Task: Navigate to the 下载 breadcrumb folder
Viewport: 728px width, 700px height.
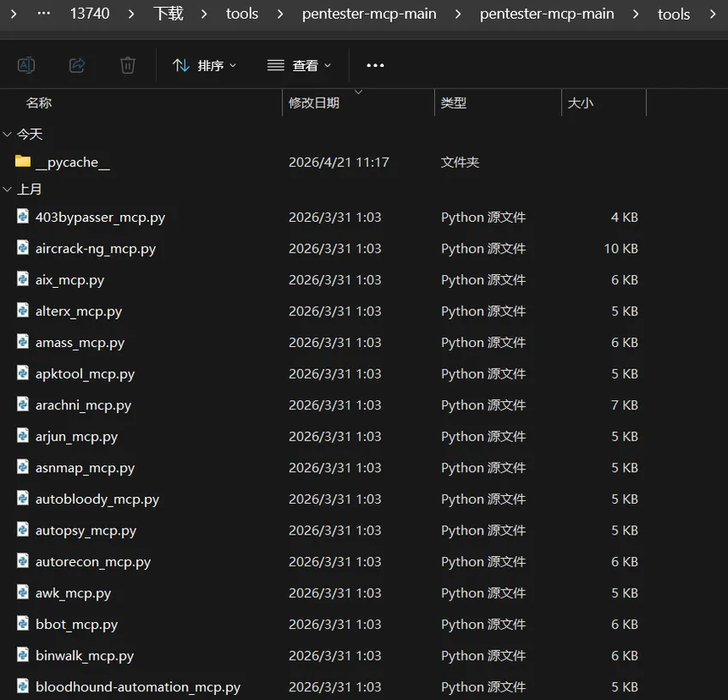Action: (168, 14)
